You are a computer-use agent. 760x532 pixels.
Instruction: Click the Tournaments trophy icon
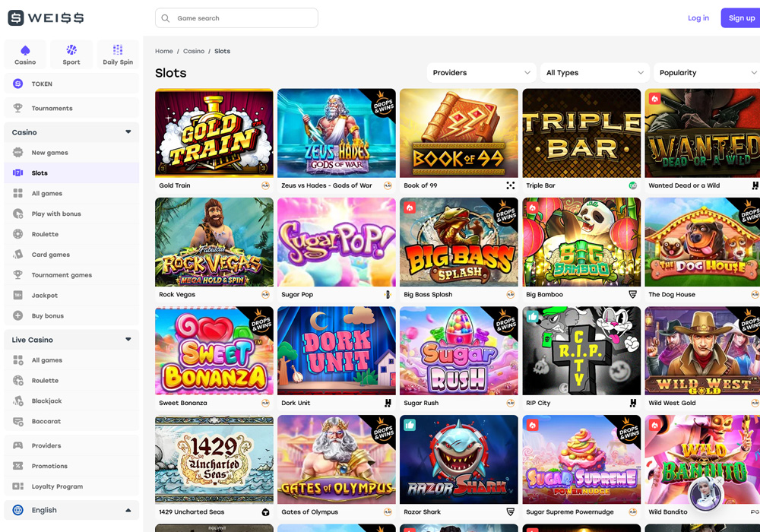(x=18, y=108)
